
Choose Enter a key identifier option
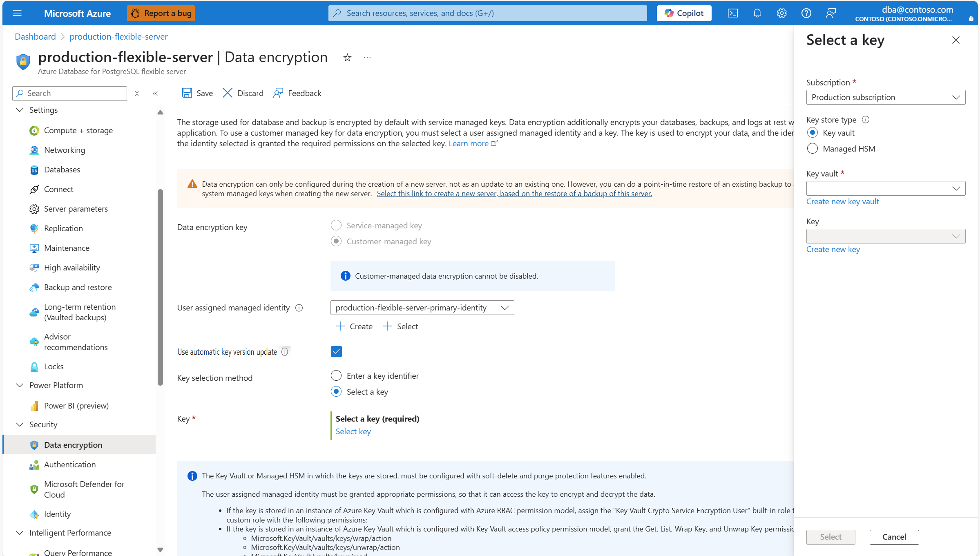[336, 375]
